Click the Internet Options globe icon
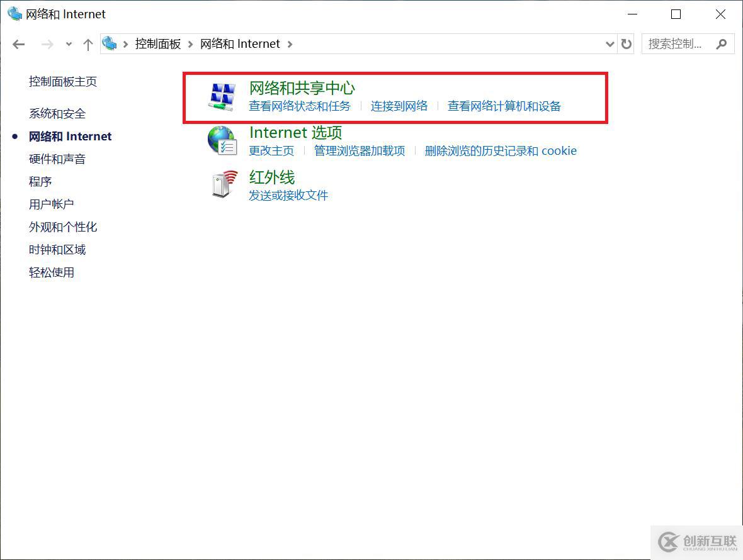The image size is (743, 560). 222,140
